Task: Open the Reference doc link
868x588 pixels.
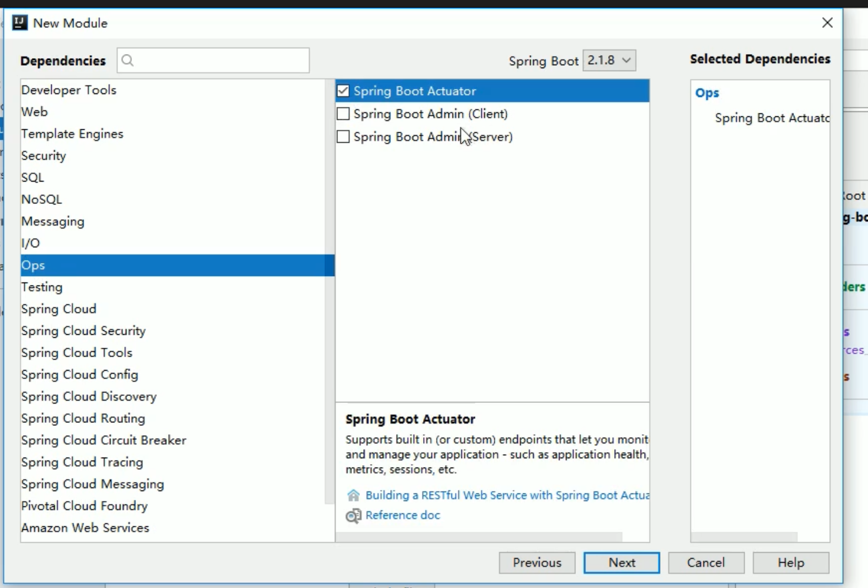Action: [x=403, y=515]
